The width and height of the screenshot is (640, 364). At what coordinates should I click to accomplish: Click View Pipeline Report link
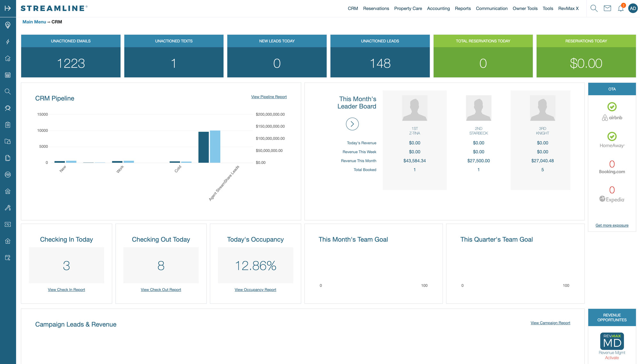pos(269,97)
